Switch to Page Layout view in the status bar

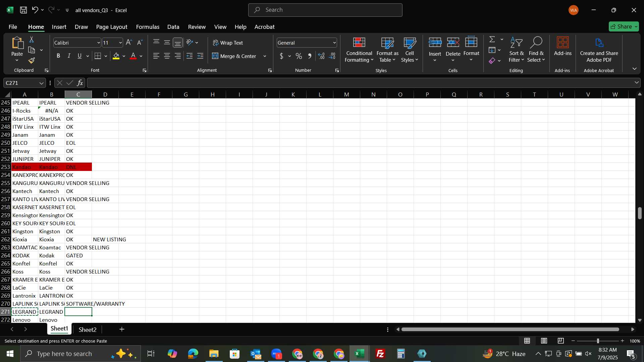click(x=544, y=341)
